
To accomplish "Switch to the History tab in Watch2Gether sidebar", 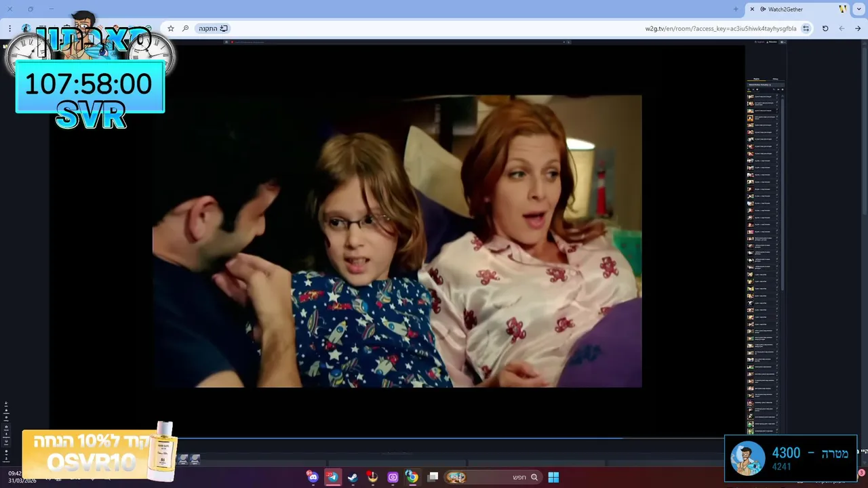I will 775,79.
